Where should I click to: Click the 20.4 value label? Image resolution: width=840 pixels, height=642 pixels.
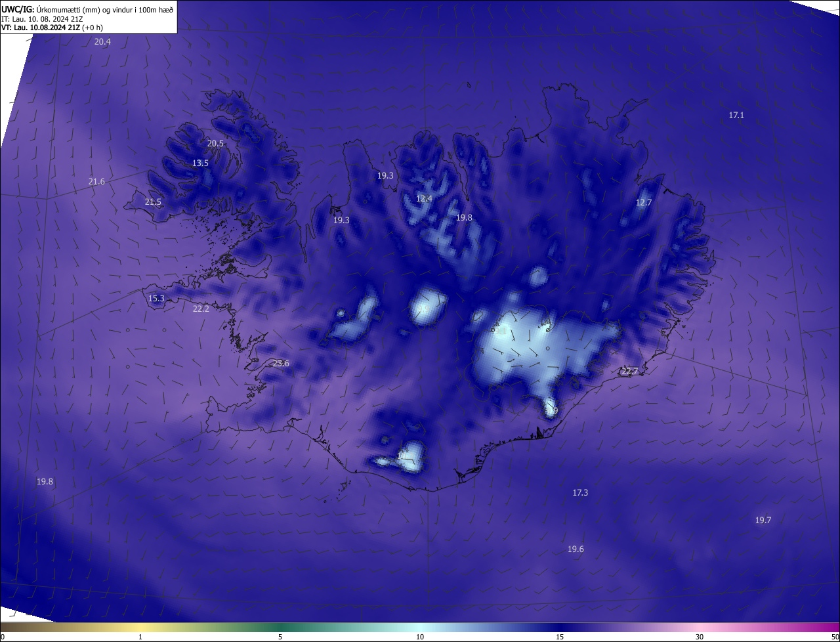pyautogui.click(x=102, y=41)
